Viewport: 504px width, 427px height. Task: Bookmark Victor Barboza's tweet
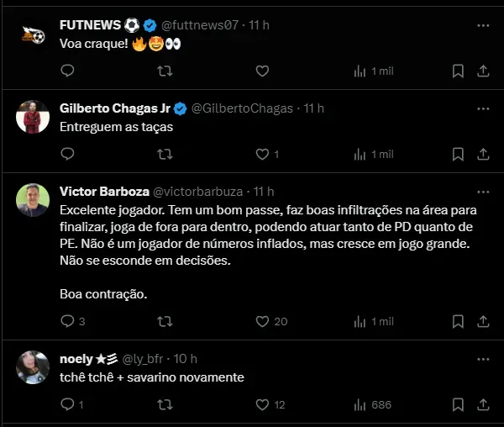click(x=458, y=321)
